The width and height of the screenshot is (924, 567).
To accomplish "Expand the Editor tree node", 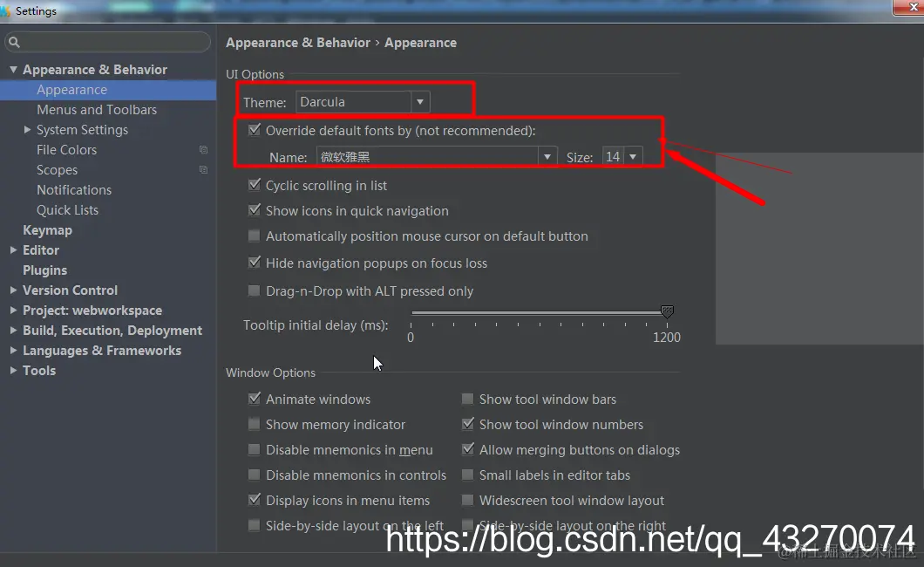I will tap(13, 249).
